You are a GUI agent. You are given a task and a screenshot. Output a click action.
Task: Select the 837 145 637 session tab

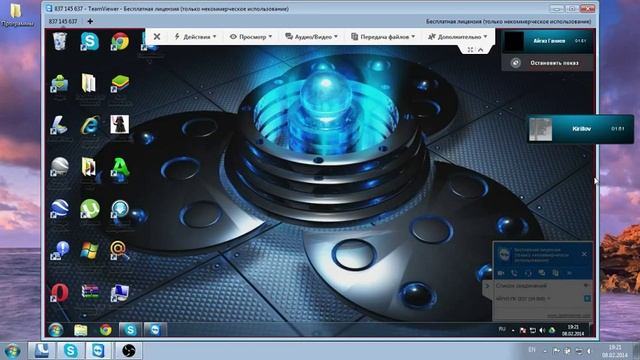[x=63, y=21]
